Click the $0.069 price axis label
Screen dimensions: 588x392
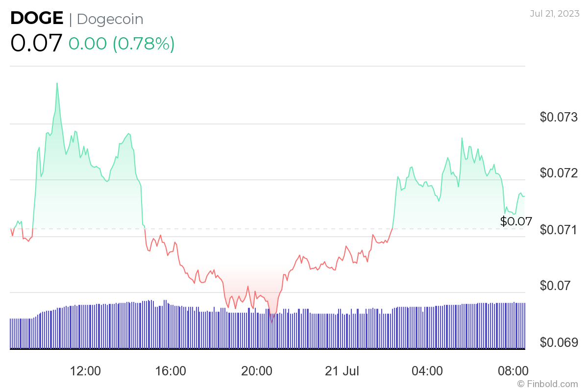point(559,342)
